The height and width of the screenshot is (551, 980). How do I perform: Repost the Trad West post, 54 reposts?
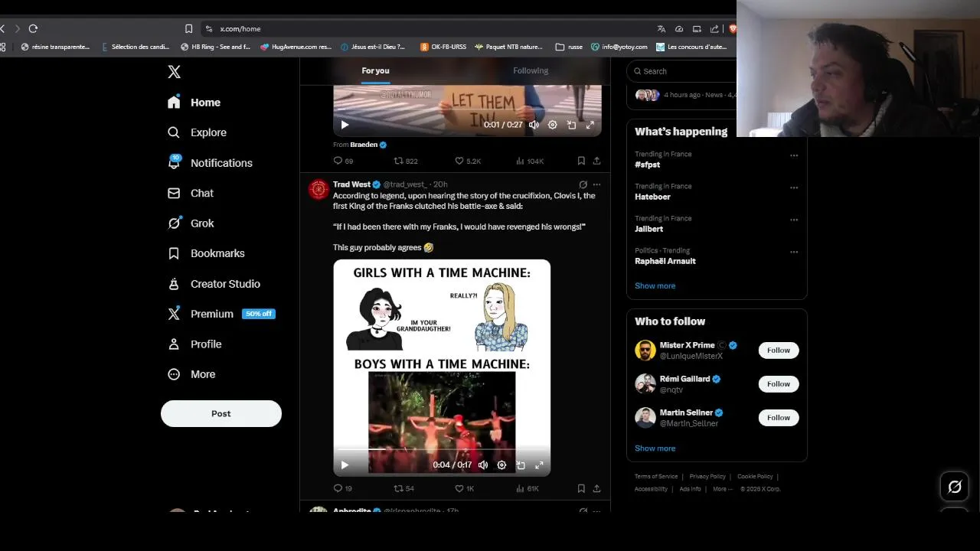403,488
